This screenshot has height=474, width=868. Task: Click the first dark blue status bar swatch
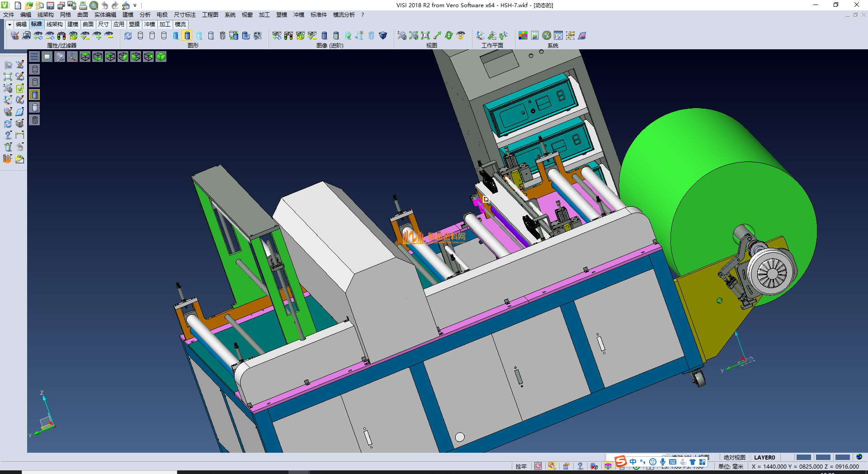point(803,457)
